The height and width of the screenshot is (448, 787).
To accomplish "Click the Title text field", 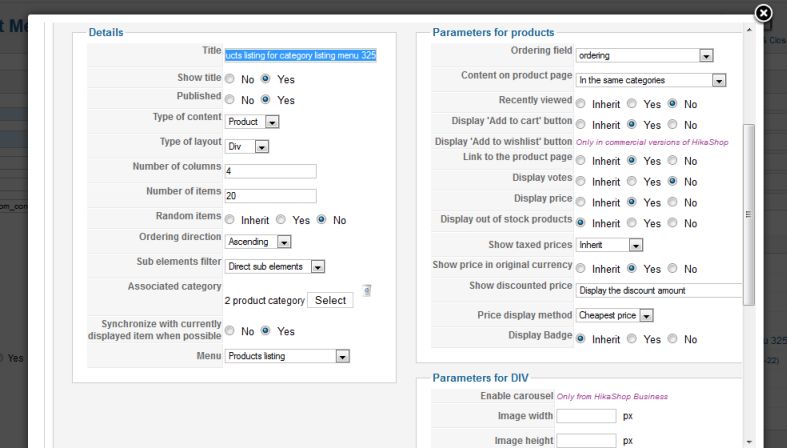I will [x=300, y=56].
